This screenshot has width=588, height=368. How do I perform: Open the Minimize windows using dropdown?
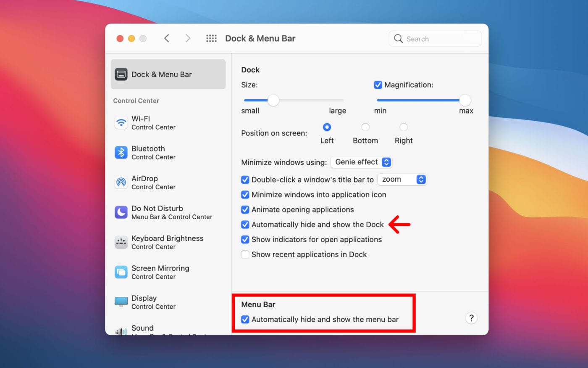tap(361, 162)
